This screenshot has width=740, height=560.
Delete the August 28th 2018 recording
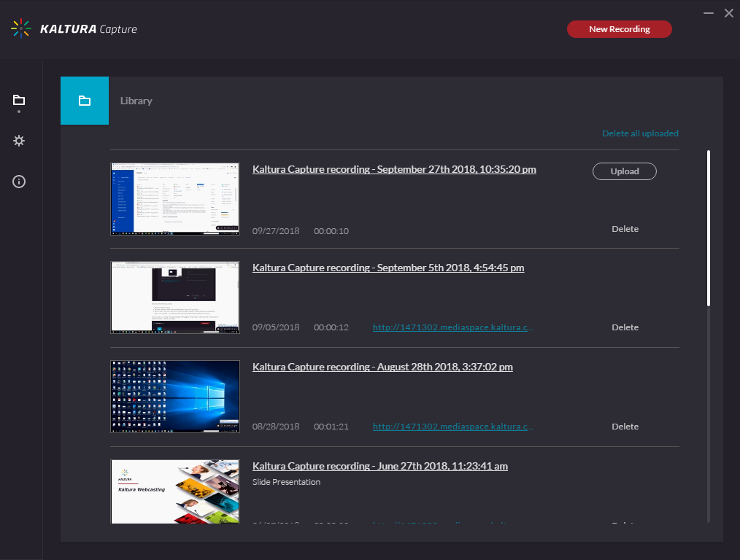click(x=625, y=426)
